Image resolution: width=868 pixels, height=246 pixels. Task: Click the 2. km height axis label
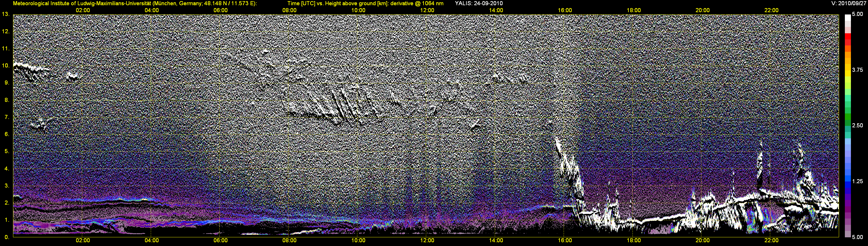click(7, 203)
